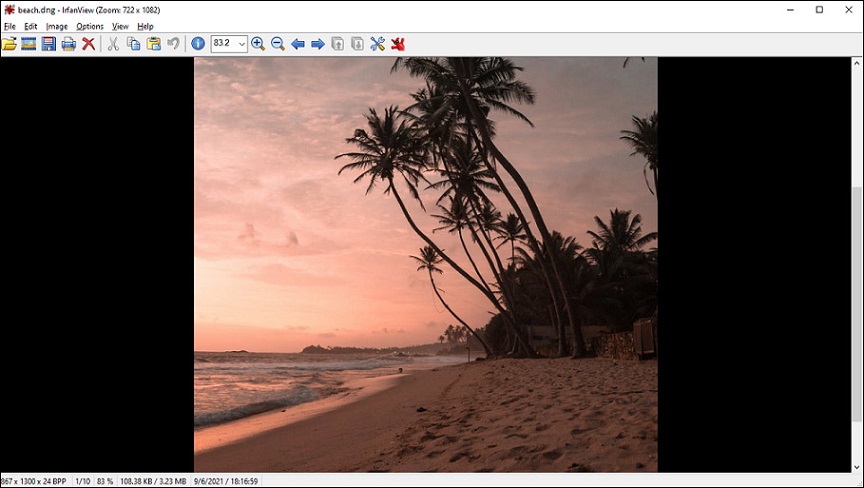
Task: Delete the file with red X icon
Action: pos(89,44)
